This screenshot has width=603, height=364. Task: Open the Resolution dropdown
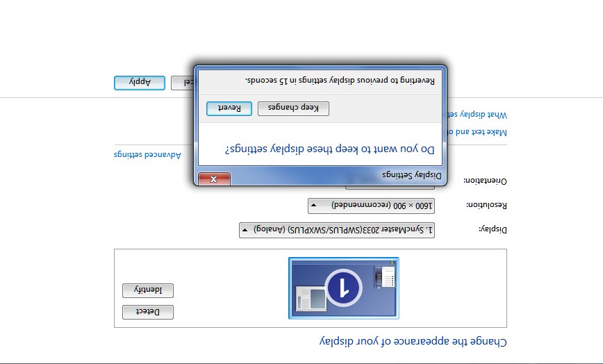(371, 206)
